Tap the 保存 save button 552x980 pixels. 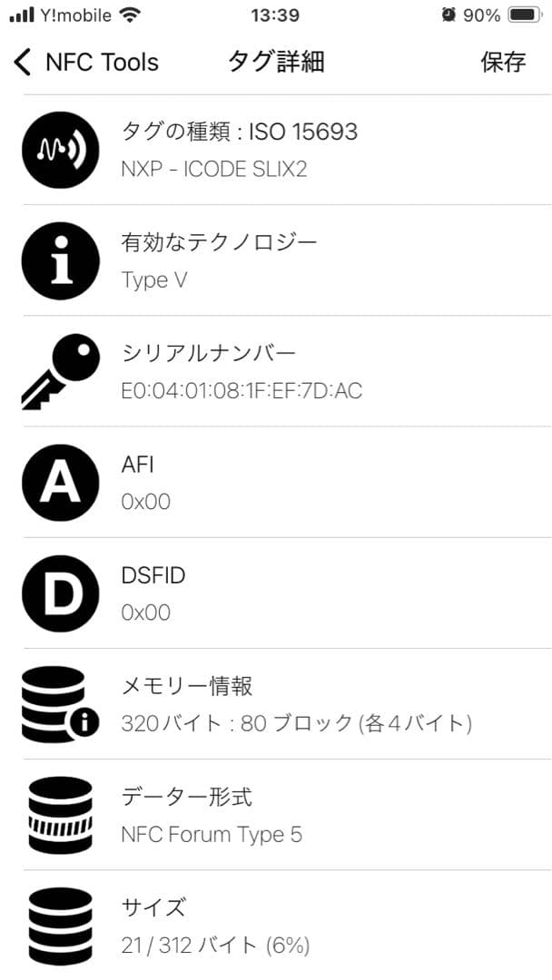pyautogui.click(x=502, y=62)
